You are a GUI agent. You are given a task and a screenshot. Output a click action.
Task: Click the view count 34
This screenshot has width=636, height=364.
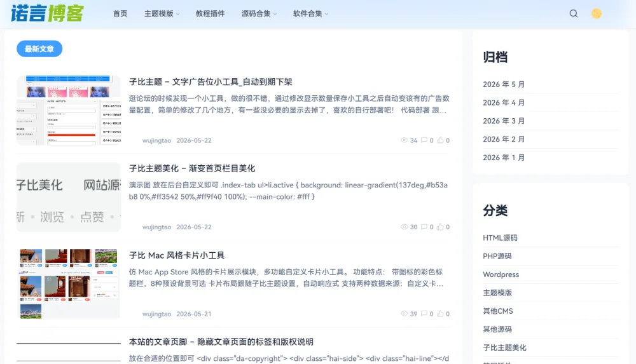coord(414,140)
